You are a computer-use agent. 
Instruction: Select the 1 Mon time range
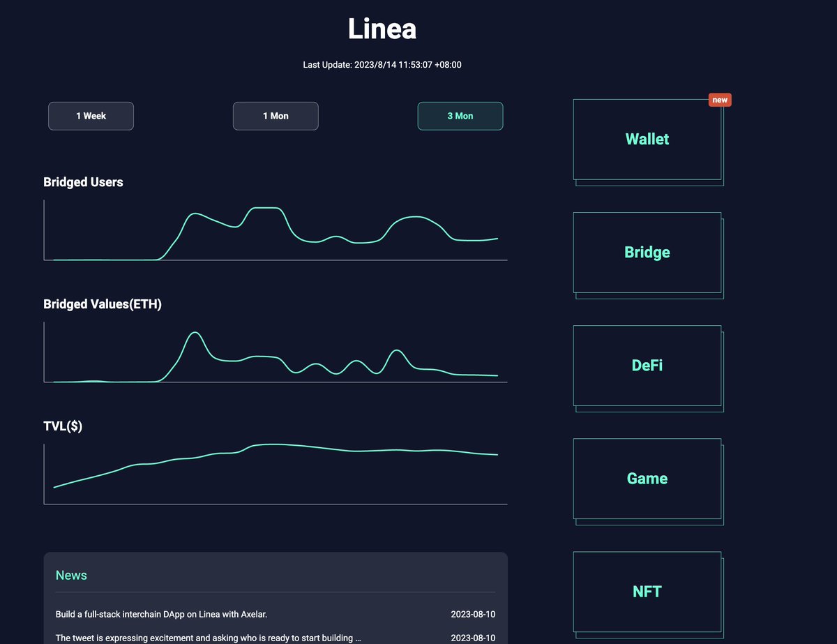click(276, 116)
